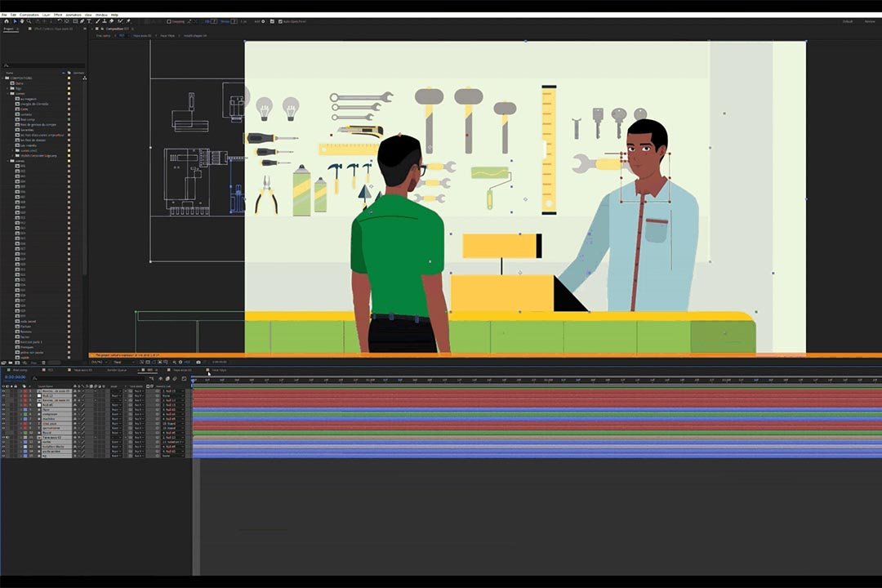Collapse the COMPOSITIONS folder
The image size is (882, 588).
pyautogui.click(x=2, y=78)
